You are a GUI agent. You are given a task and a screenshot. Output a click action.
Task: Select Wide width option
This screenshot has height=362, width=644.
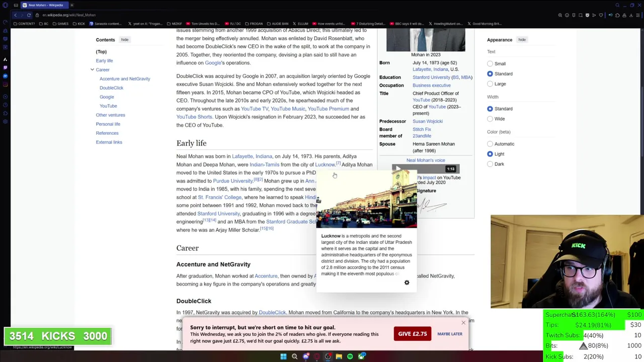(x=490, y=119)
